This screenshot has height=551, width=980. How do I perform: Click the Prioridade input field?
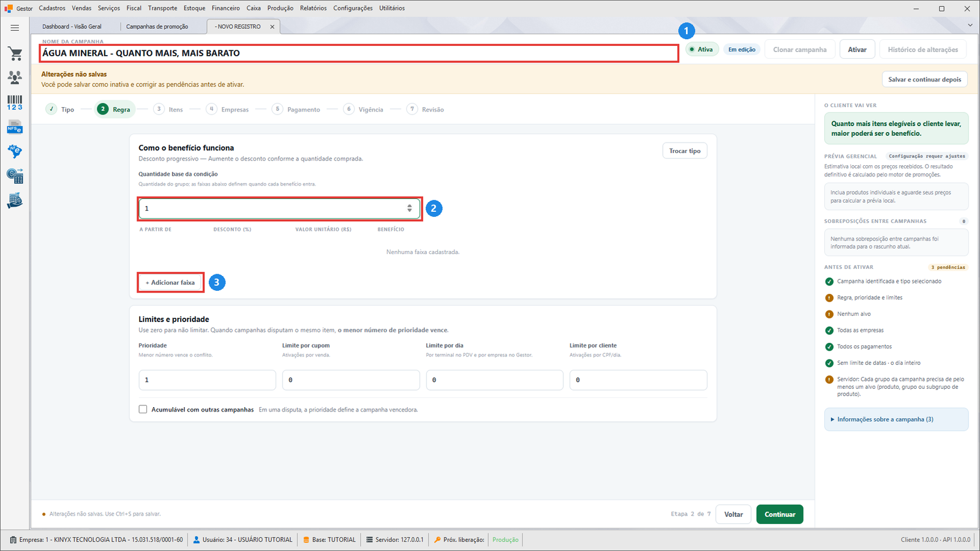click(207, 380)
